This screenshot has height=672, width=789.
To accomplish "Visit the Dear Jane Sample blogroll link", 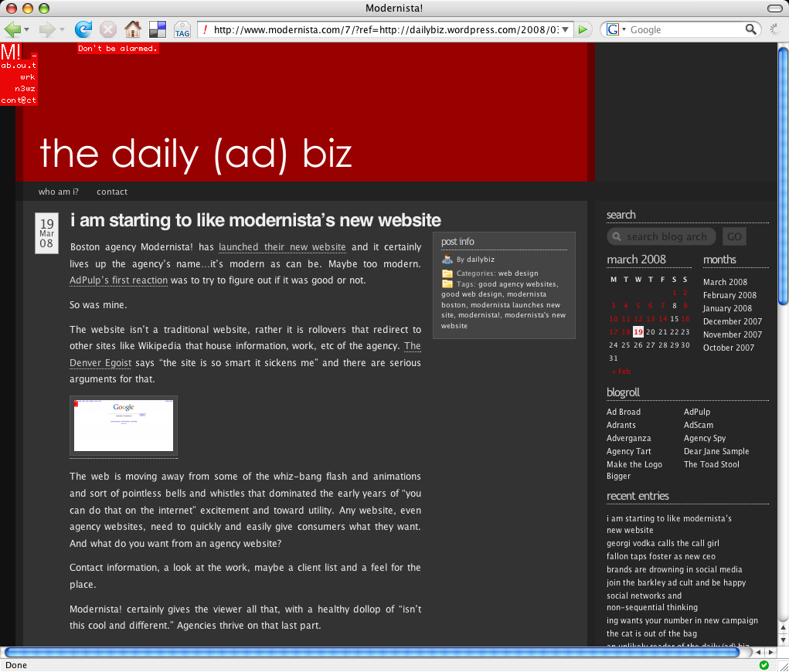I will [x=716, y=450].
